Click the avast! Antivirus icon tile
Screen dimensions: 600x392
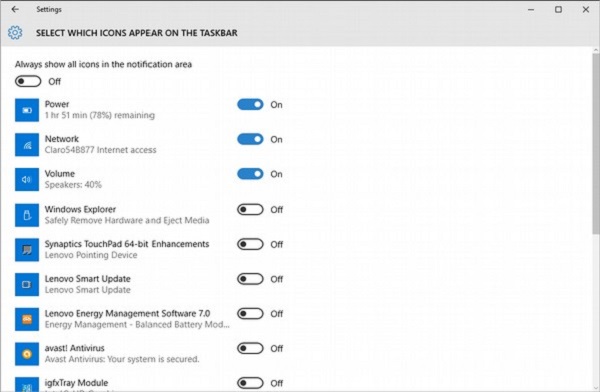pos(27,354)
